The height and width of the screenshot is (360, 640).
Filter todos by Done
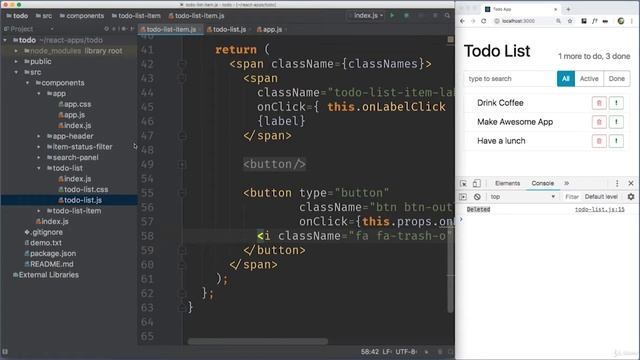[x=616, y=79]
